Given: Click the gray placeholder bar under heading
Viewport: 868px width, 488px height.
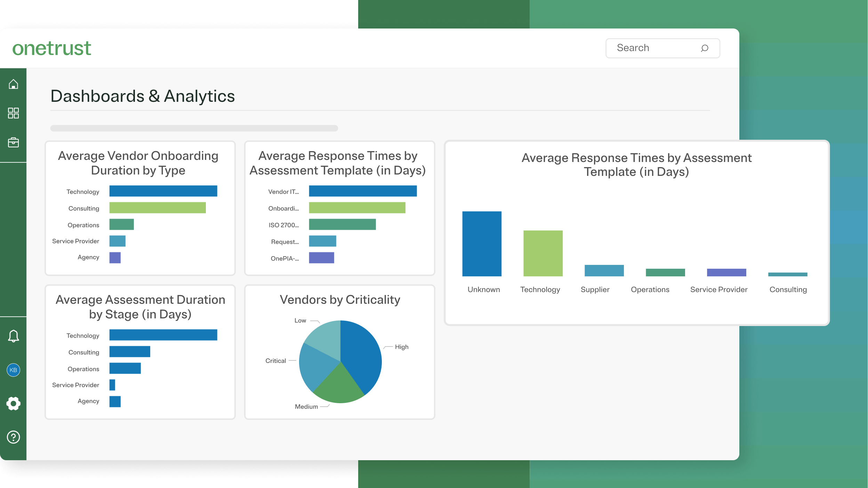Looking at the screenshot, I should pyautogui.click(x=194, y=128).
